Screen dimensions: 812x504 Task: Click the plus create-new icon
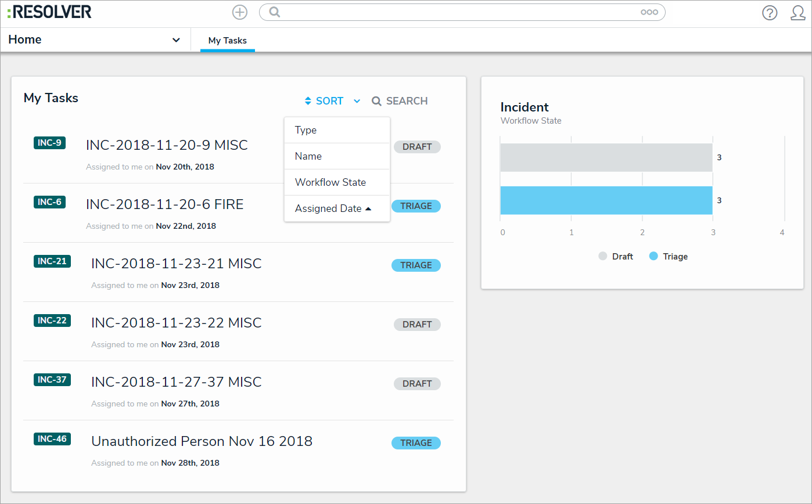(239, 12)
